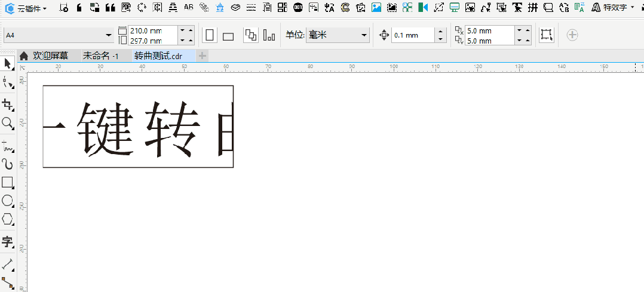Click the chain link plugin icon

pos(204,7)
